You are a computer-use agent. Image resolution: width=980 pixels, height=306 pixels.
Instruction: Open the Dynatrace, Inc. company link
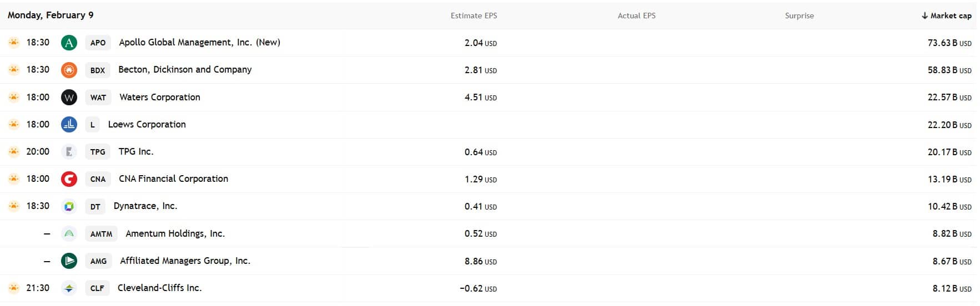click(x=145, y=206)
